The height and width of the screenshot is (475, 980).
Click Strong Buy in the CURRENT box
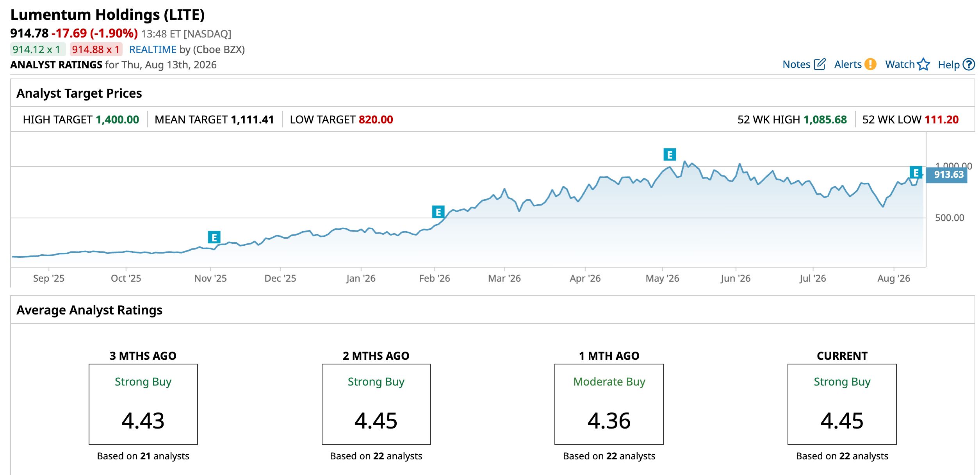(842, 382)
